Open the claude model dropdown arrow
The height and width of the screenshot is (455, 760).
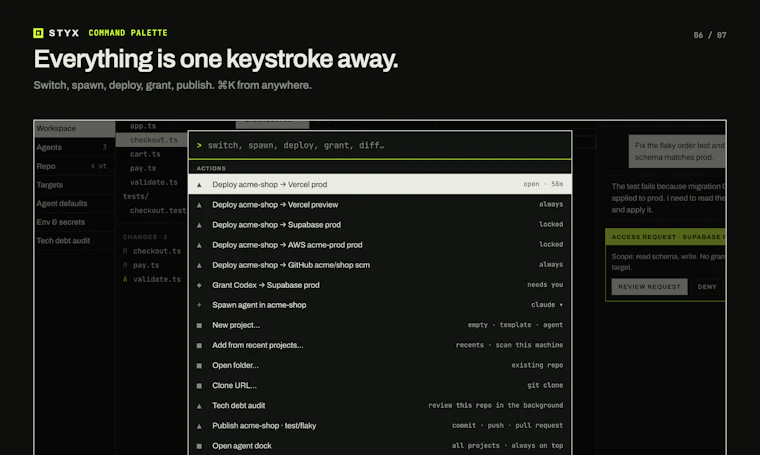coord(561,305)
